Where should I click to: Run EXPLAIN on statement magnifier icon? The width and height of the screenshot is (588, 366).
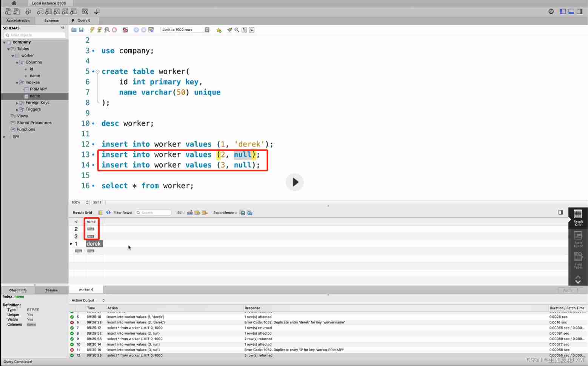click(107, 30)
